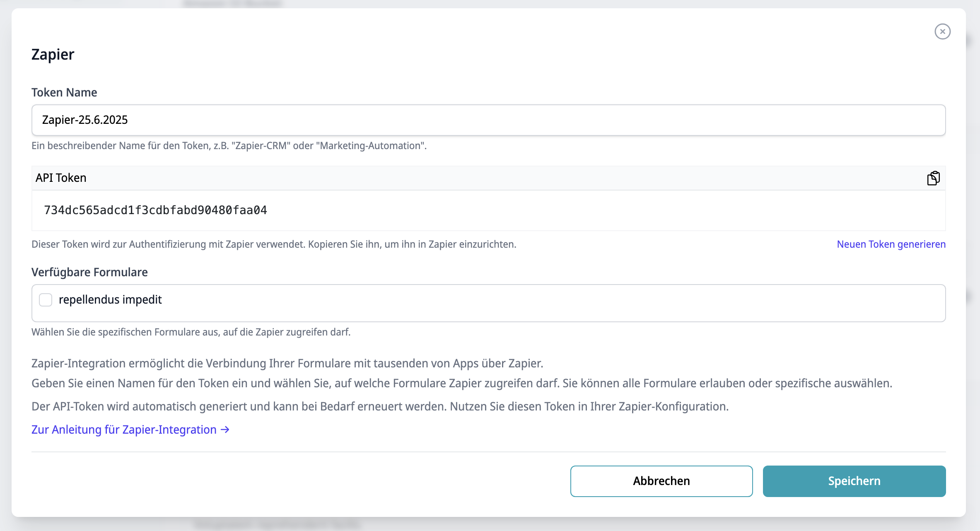The width and height of the screenshot is (980, 531).
Task: Click into the Token Name input field
Action: 488,120
